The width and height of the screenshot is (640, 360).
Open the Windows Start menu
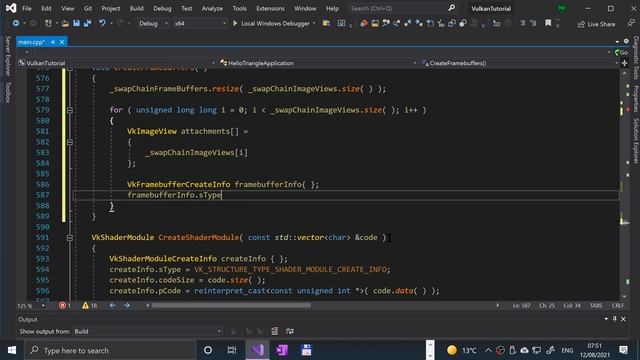(12, 350)
